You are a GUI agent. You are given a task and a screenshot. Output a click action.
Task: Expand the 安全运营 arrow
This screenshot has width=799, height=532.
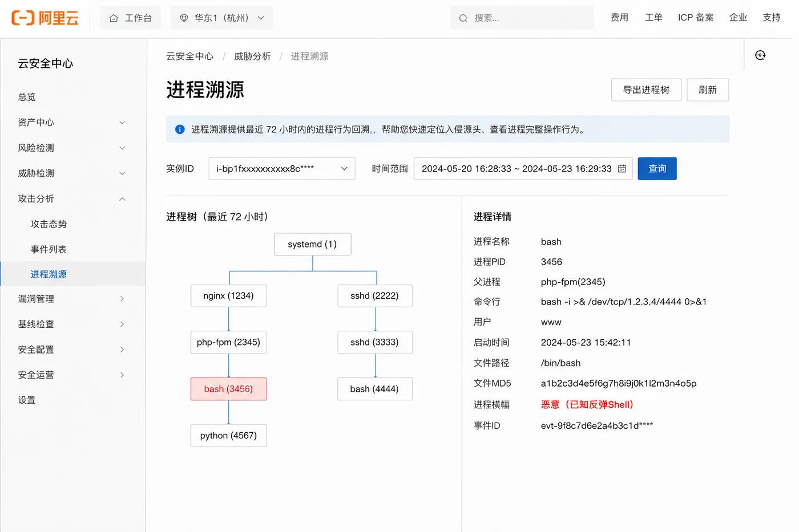click(122, 375)
